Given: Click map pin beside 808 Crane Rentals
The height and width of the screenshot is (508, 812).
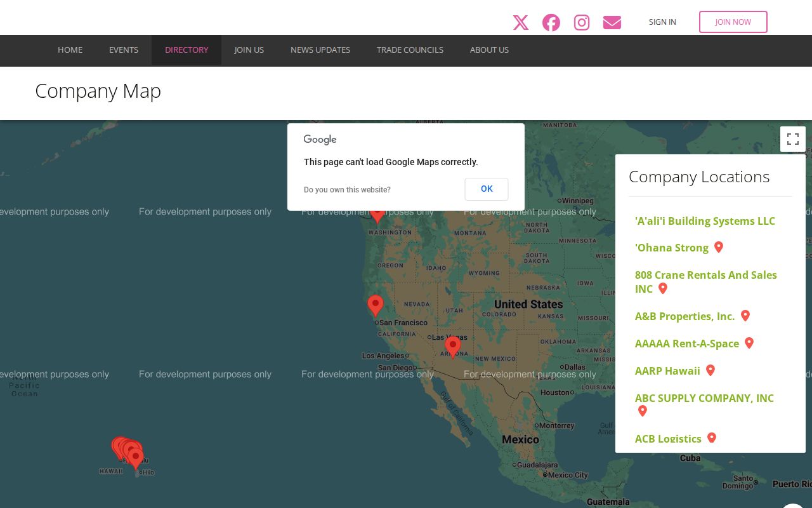Looking at the screenshot, I should 663,288.
